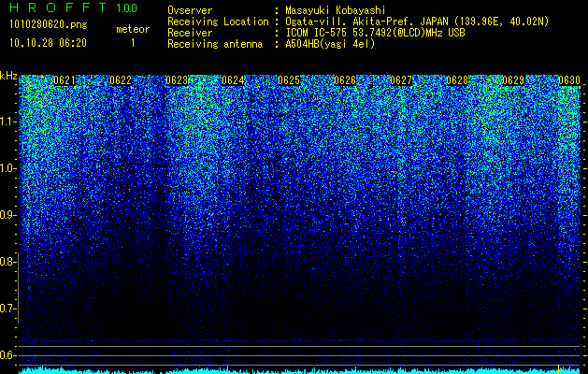
Task: Click the meteor label
Action: point(133,29)
